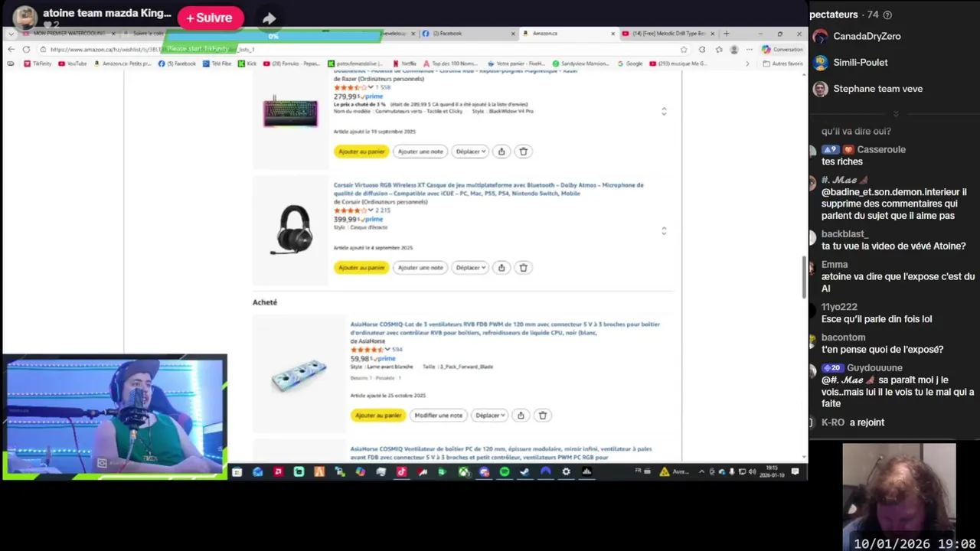Open Netflix bookmark
The width and height of the screenshot is (980, 551).
(x=404, y=64)
